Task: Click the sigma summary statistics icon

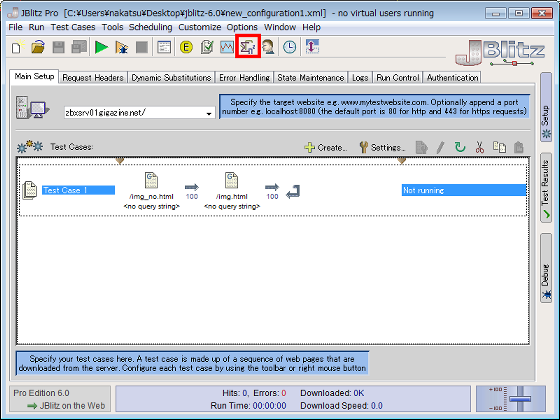Action: point(248,46)
